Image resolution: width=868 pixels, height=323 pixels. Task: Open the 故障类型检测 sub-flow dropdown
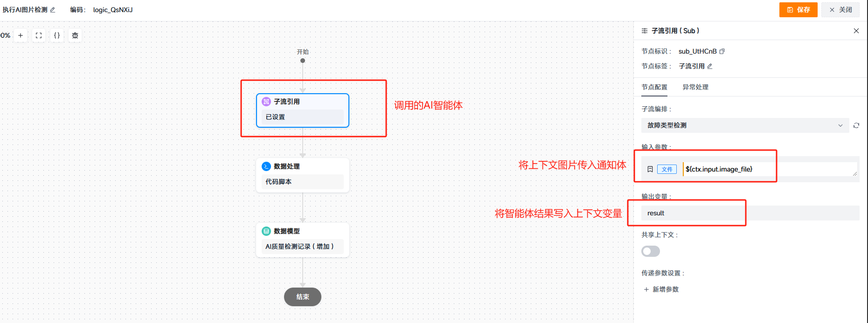(x=745, y=125)
